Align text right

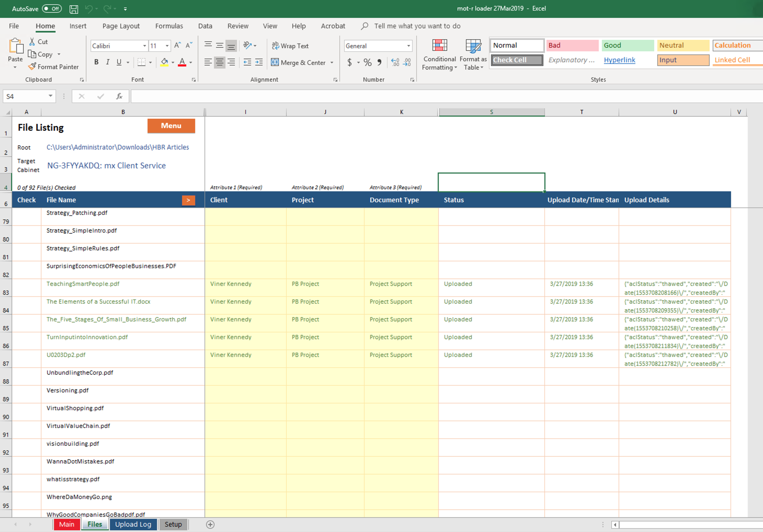click(x=231, y=62)
